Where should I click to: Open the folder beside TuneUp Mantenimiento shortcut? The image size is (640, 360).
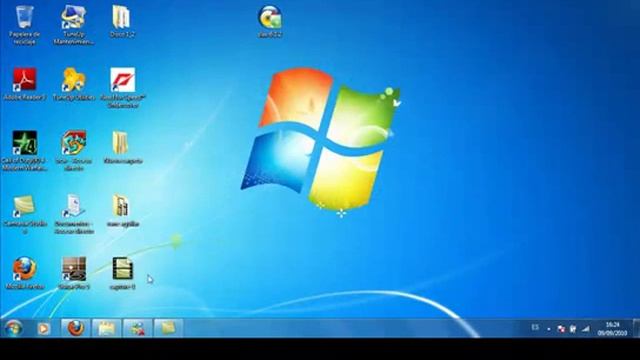(122, 21)
